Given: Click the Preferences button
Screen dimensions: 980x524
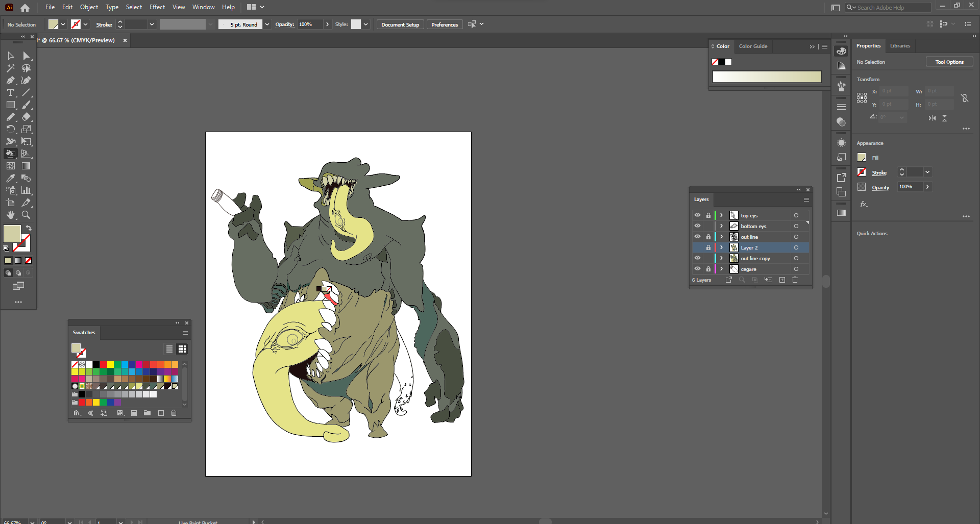Looking at the screenshot, I should coord(445,24).
